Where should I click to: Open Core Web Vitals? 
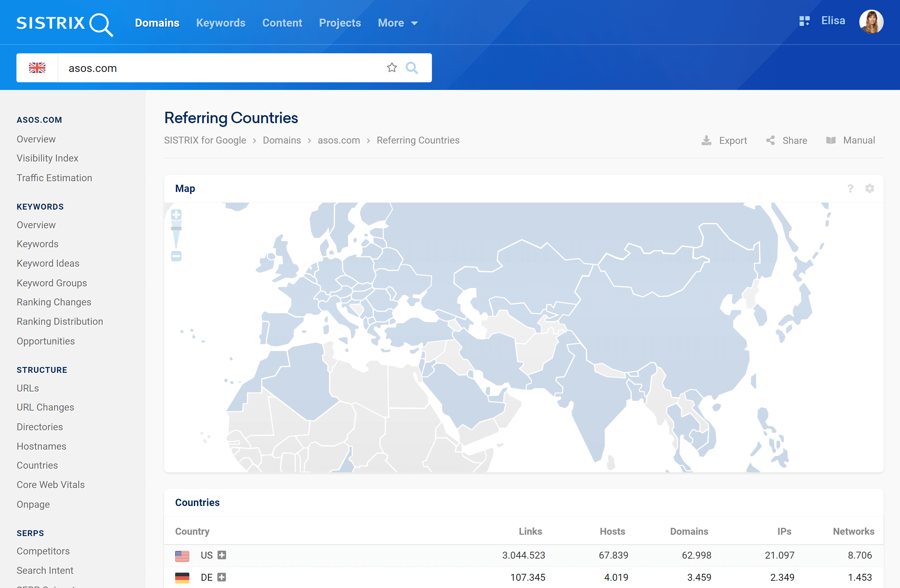tap(51, 485)
